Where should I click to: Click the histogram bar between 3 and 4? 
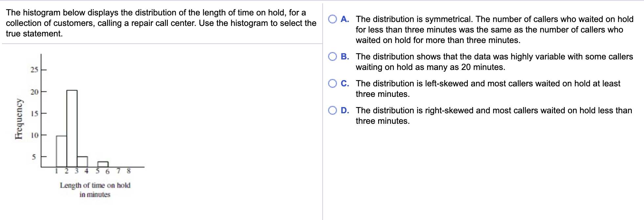pyautogui.click(x=82, y=162)
